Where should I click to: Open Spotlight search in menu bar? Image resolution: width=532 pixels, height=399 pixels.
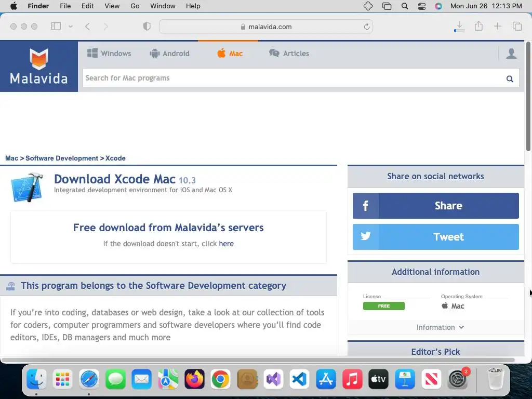click(x=404, y=6)
